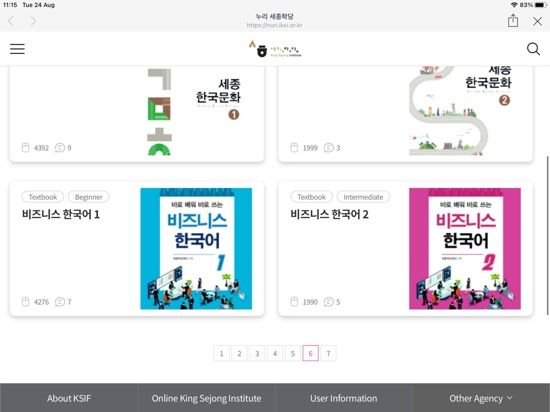Select page 4 in pagination
The height and width of the screenshot is (412, 550).
[275, 353]
